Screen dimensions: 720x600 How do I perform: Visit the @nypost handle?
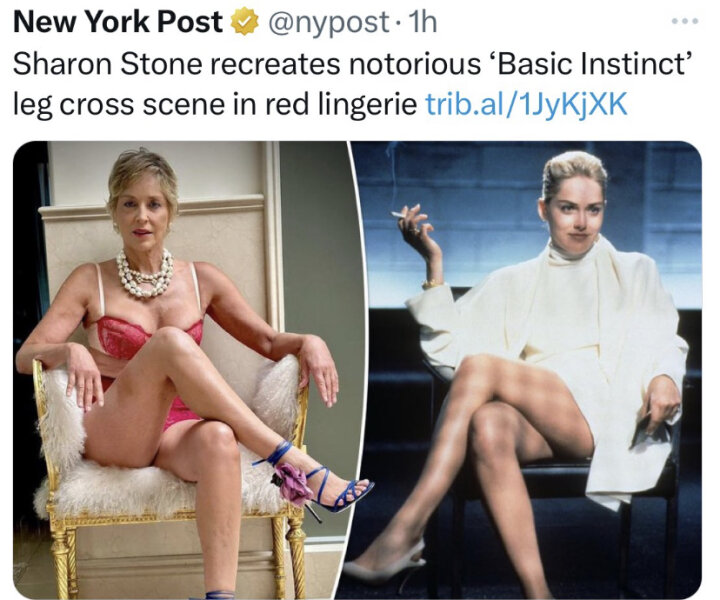pyautogui.click(x=329, y=23)
